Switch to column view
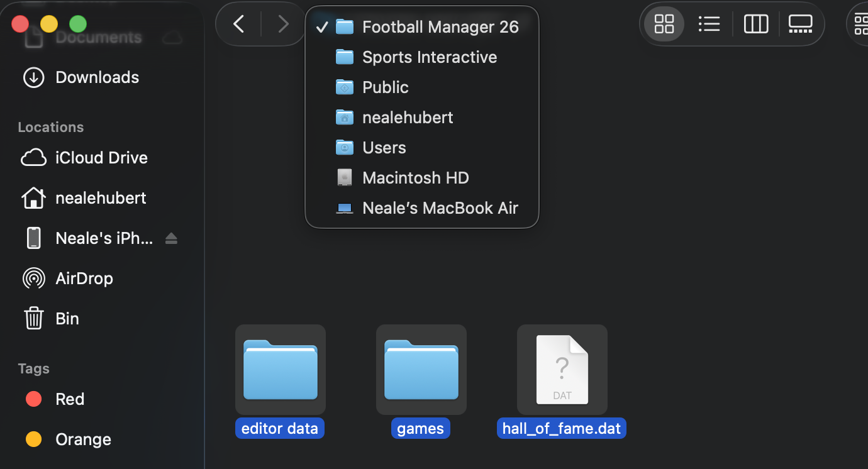The width and height of the screenshot is (868, 469). (755, 25)
